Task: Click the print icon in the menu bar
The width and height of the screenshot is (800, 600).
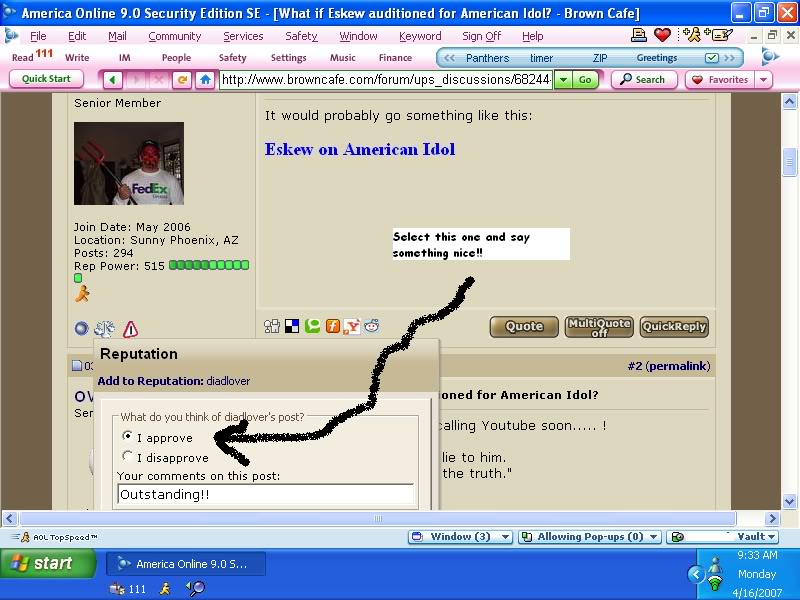Action: (639, 35)
